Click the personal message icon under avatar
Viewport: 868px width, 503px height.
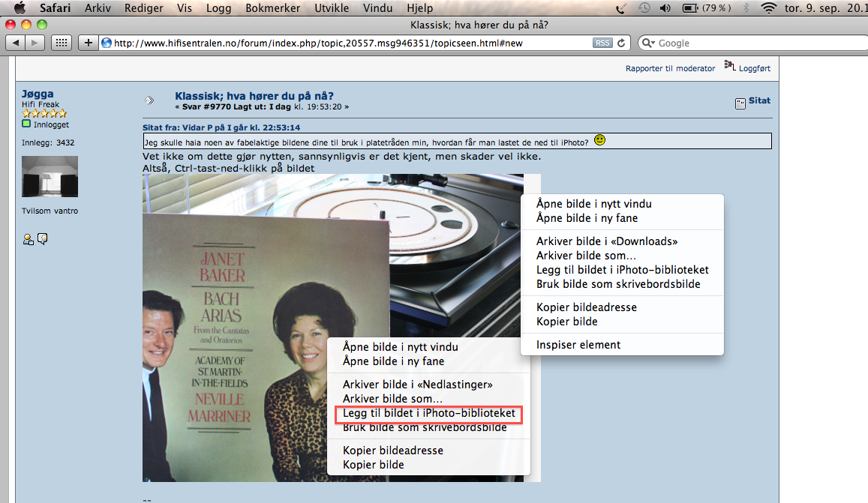click(x=42, y=238)
